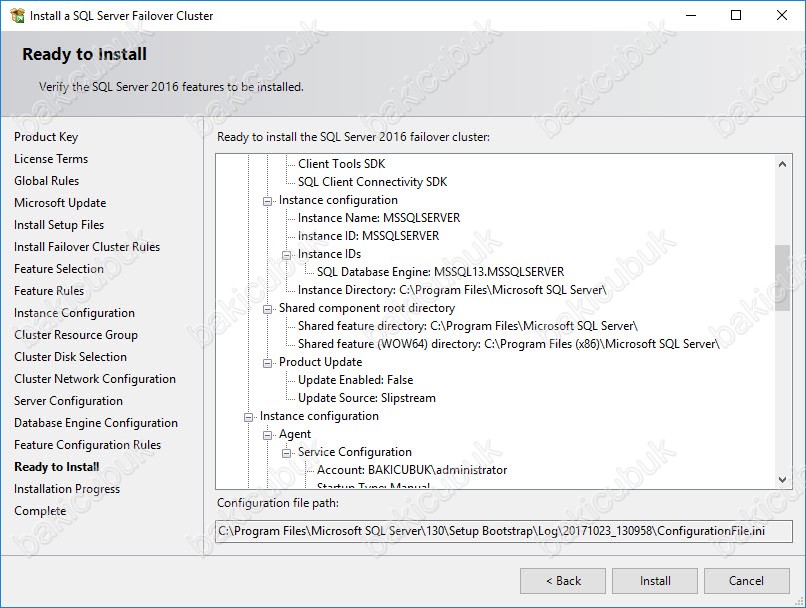This screenshot has height=608, width=806.
Task: Cancel the SQL Server setup
Action: (746, 581)
